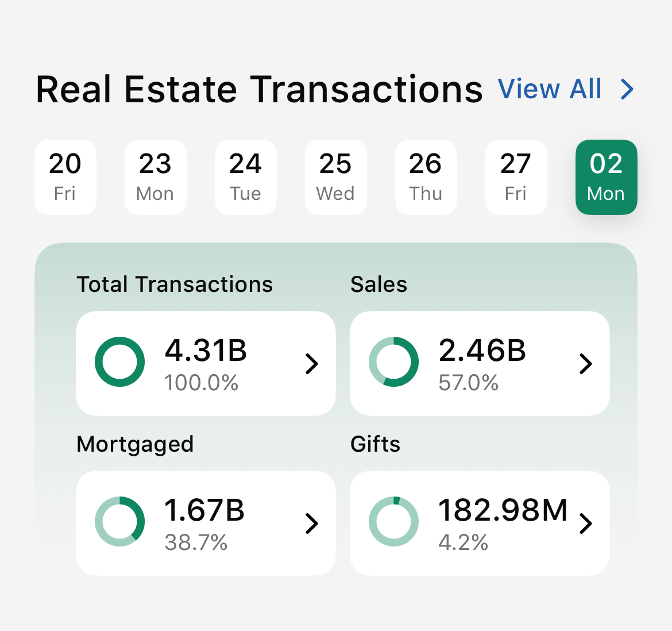Image resolution: width=672 pixels, height=631 pixels.
Task: Open the Gifts card showing 182.98M
Action: [x=480, y=523]
